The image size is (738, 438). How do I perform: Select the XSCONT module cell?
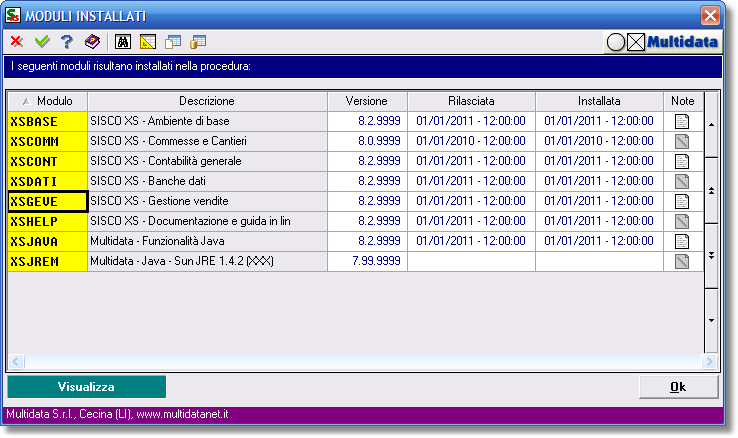48,161
